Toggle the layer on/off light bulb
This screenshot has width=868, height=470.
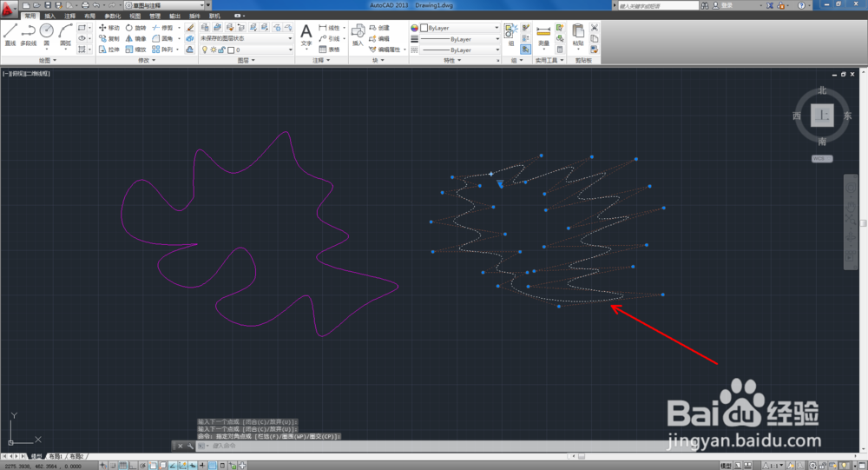click(205, 50)
